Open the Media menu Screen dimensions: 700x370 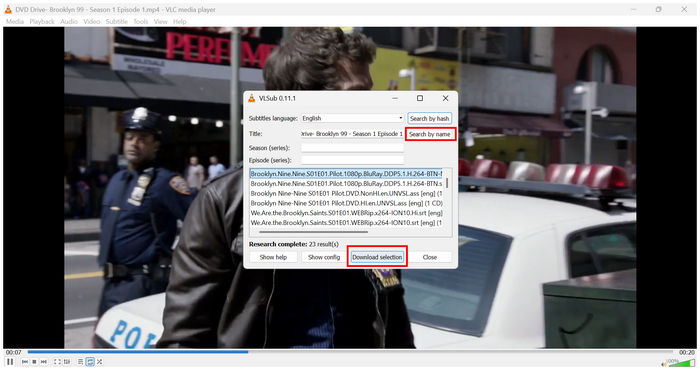pyautogui.click(x=15, y=21)
